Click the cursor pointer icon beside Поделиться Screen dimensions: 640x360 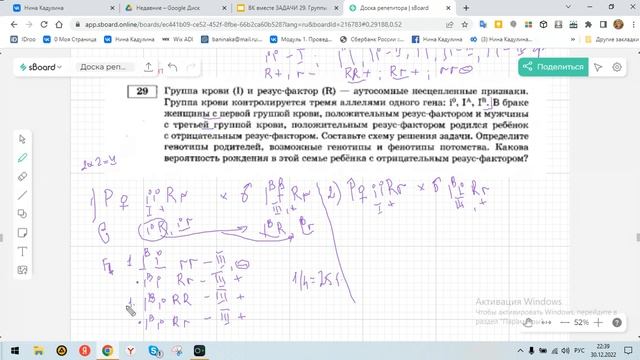[598, 67]
